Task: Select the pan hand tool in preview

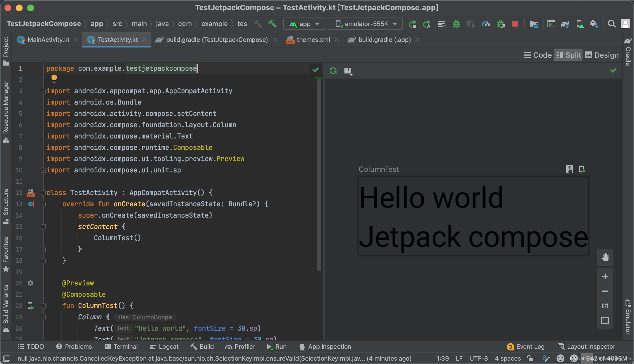Action: click(x=605, y=257)
